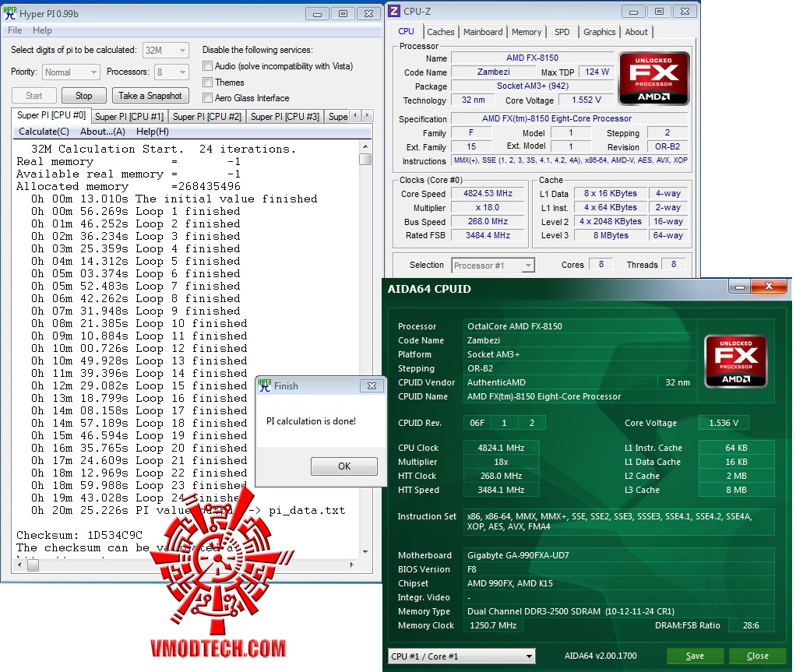The image size is (796, 672).
Task: Click OK in the Finish dialog
Action: 344,466
